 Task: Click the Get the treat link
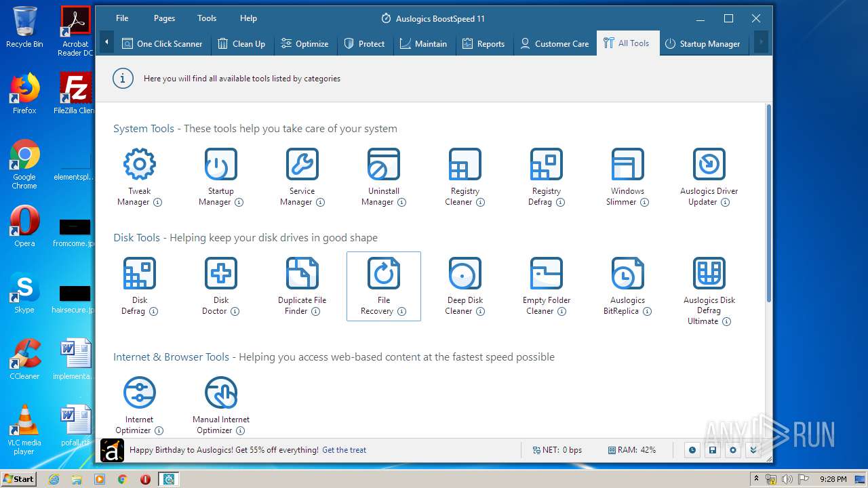click(x=344, y=450)
